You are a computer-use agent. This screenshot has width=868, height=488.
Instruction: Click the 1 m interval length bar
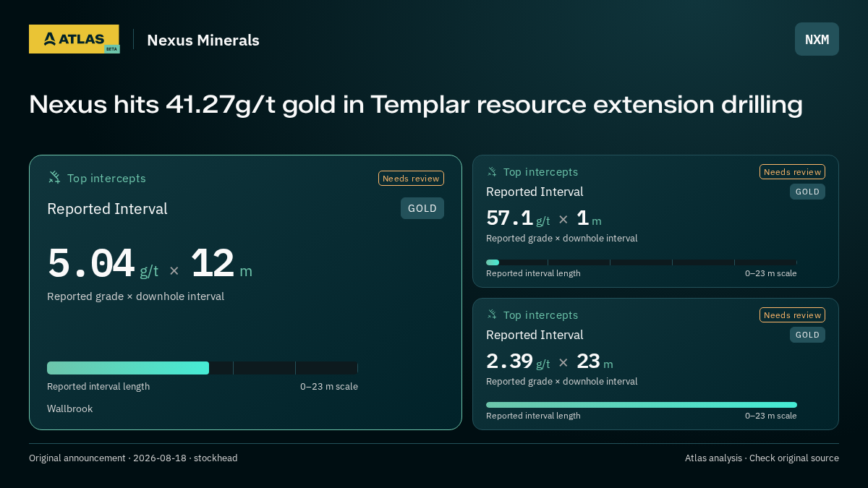pyautogui.click(x=642, y=262)
